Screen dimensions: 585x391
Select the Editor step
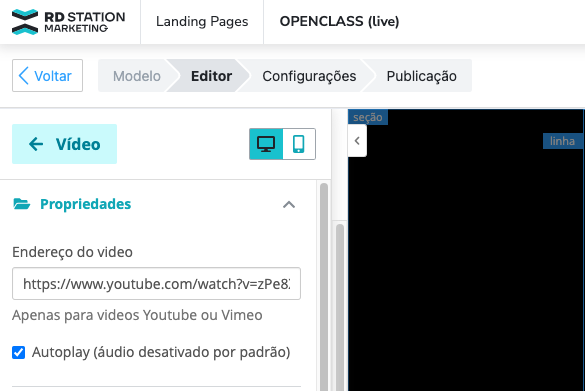pyautogui.click(x=211, y=76)
